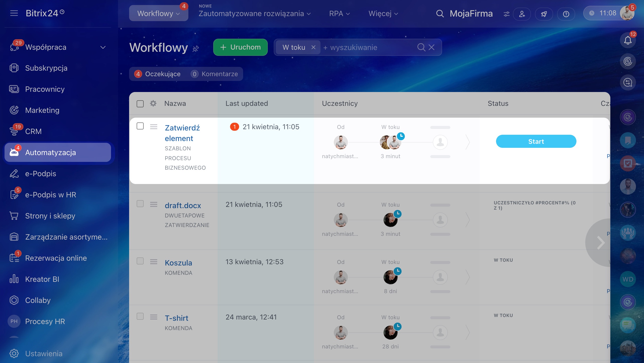Image resolution: width=644 pixels, height=363 pixels.
Task: Click the pin icon beside Workflowy title
Action: point(196,49)
